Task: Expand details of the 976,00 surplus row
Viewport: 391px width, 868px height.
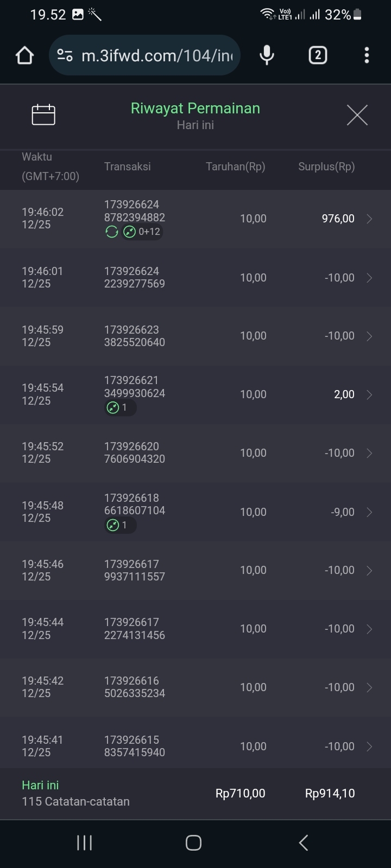Action: [x=369, y=219]
